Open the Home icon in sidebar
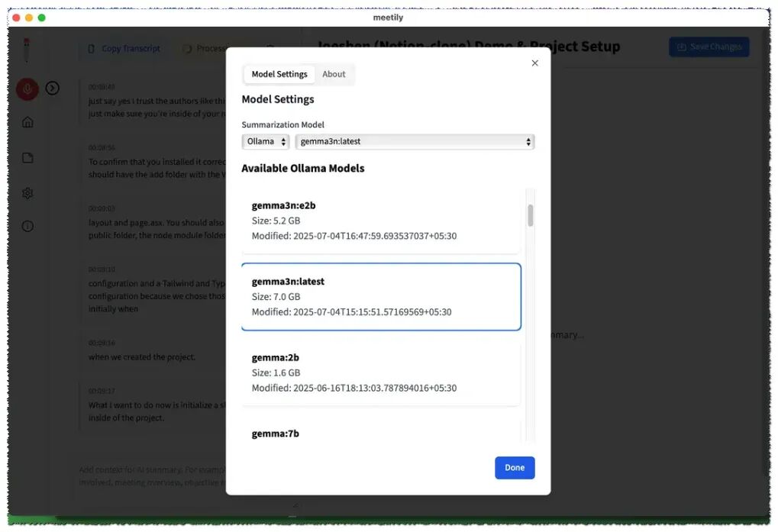The width and height of the screenshot is (778, 532). [x=27, y=122]
